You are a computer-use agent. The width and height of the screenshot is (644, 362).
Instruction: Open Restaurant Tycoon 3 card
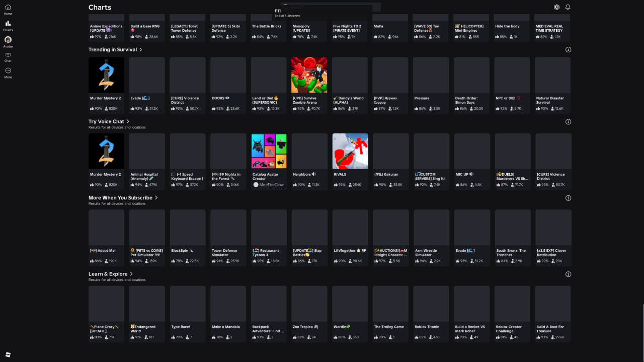[x=269, y=238]
